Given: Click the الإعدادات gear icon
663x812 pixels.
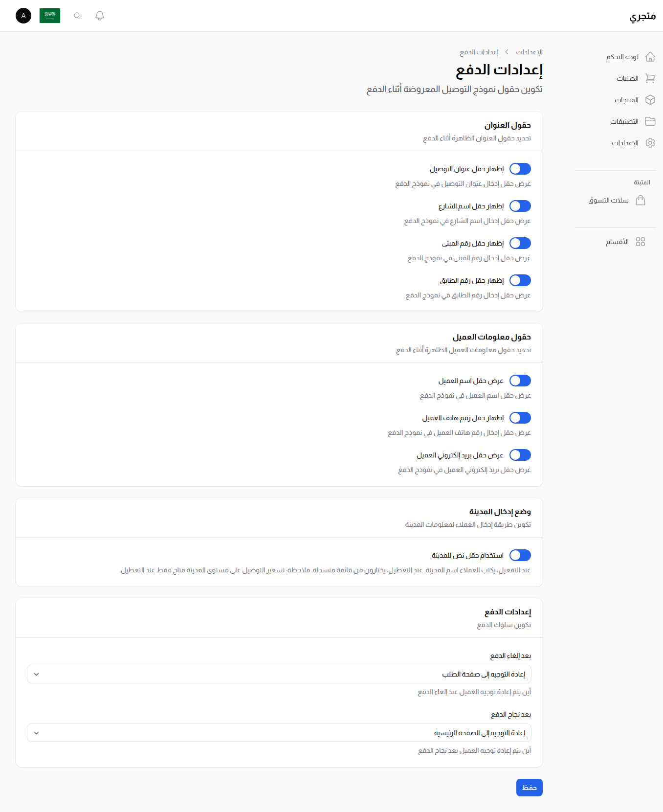Looking at the screenshot, I should tap(650, 143).
